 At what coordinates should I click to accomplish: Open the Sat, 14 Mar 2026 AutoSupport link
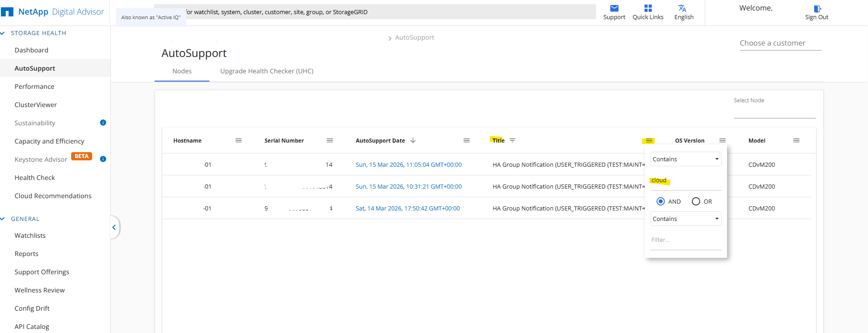pyautogui.click(x=407, y=208)
